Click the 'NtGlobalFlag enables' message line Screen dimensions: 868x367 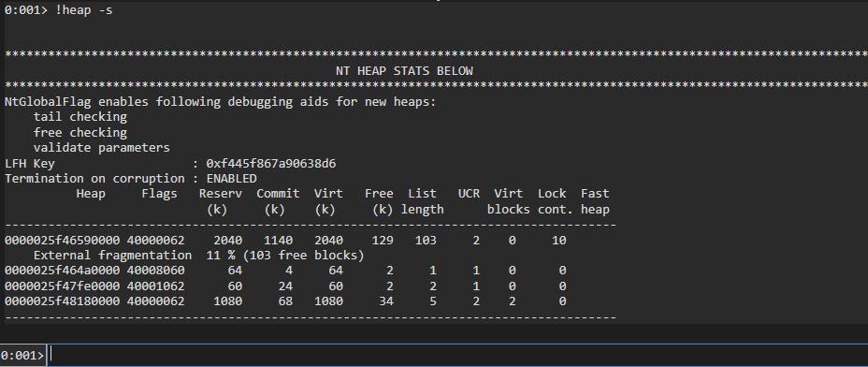tap(221, 102)
